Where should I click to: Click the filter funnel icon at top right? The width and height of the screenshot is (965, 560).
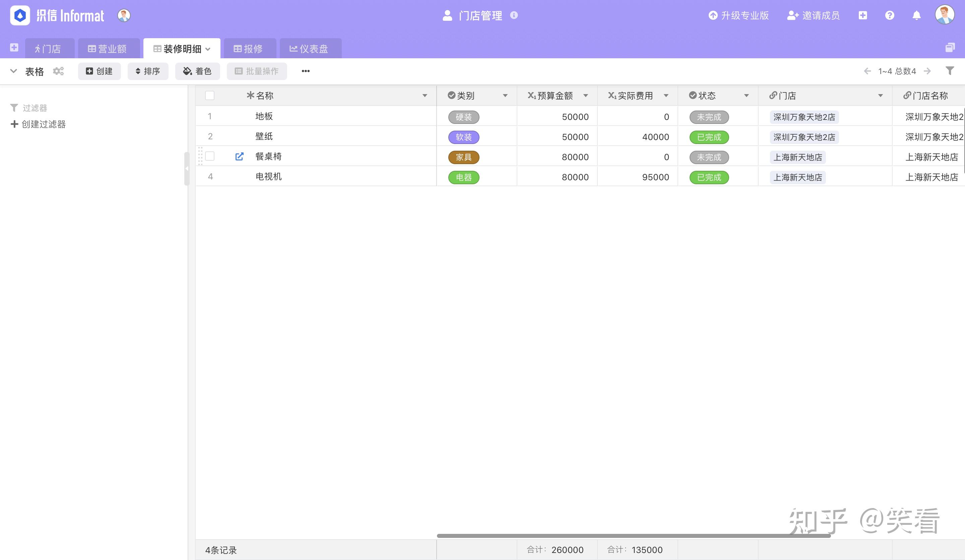[949, 71]
